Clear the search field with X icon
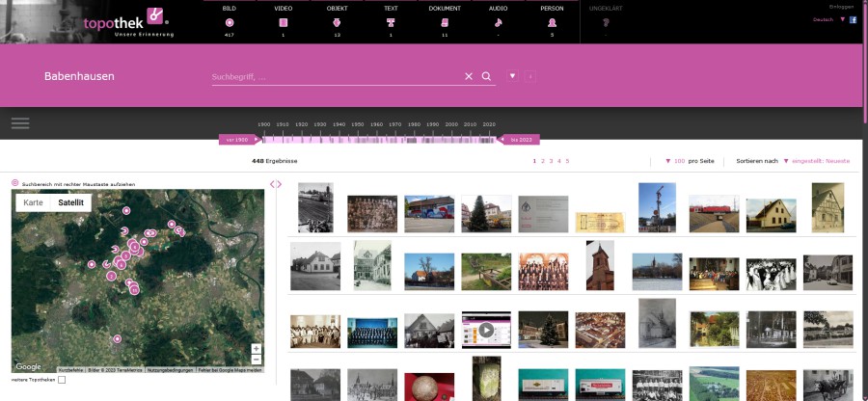This screenshot has width=868, height=401. [469, 76]
